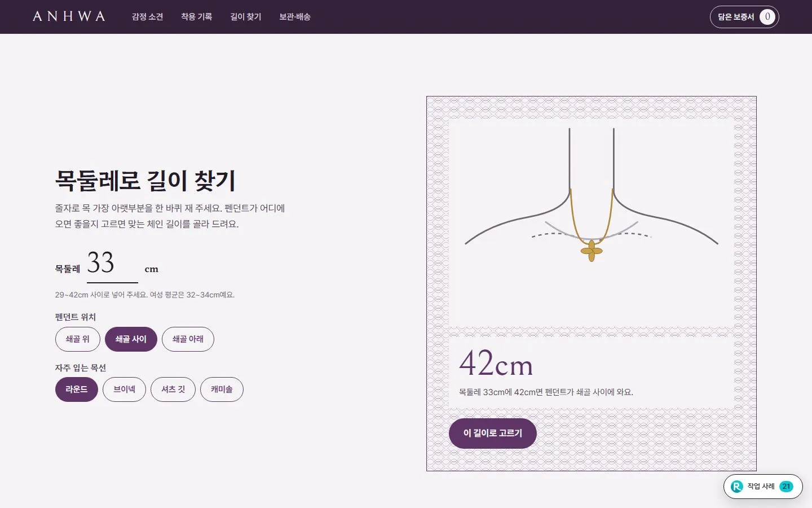Go to the 길이 찾기 page
Image resolution: width=812 pixels, height=508 pixels.
[246, 17]
